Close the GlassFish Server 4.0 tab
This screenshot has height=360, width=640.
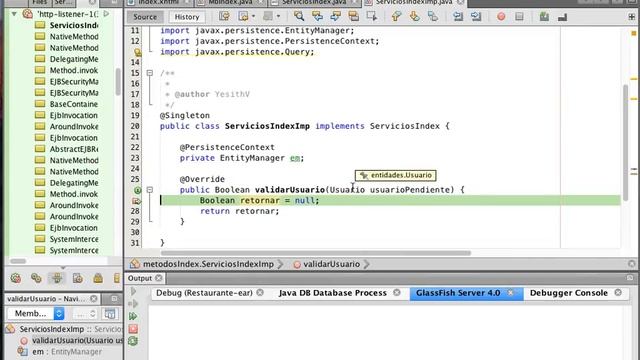tap(510, 293)
